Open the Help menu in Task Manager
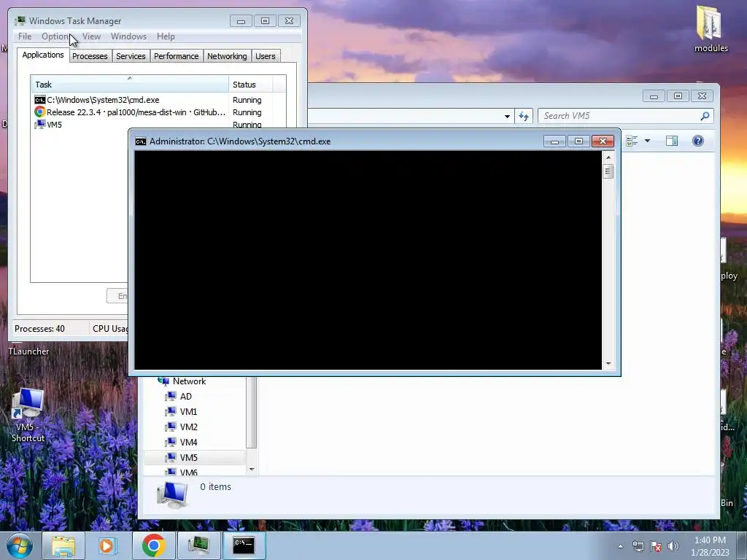The height and width of the screenshot is (560, 747). (166, 36)
